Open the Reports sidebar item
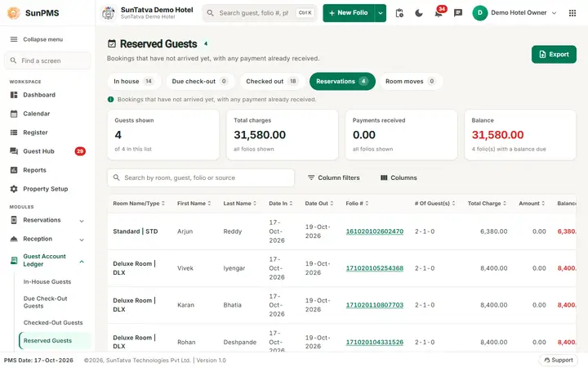Viewport: 588px width, 368px height. click(47, 170)
